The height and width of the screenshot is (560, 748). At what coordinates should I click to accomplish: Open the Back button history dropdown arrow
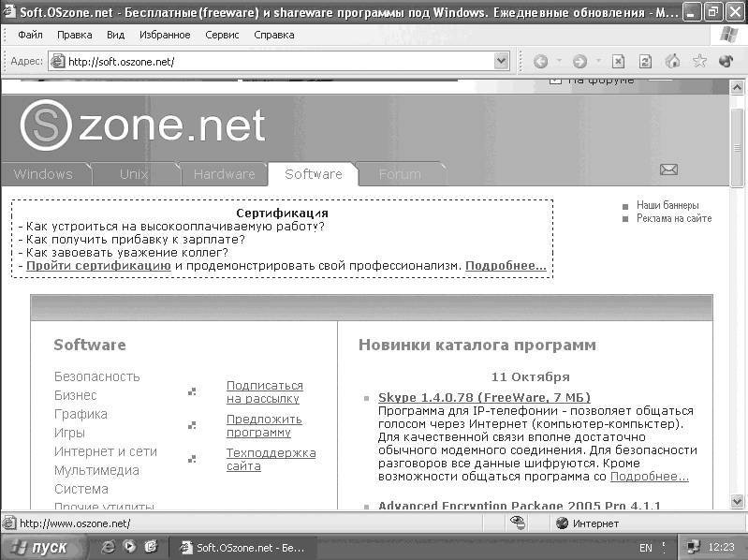point(559,61)
